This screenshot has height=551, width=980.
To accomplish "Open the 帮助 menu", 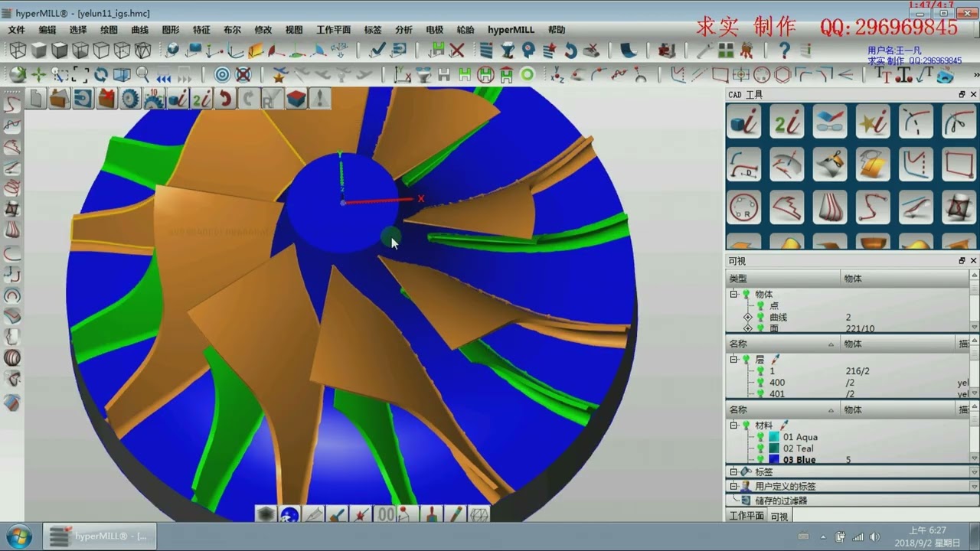I will [x=557, y=30].
